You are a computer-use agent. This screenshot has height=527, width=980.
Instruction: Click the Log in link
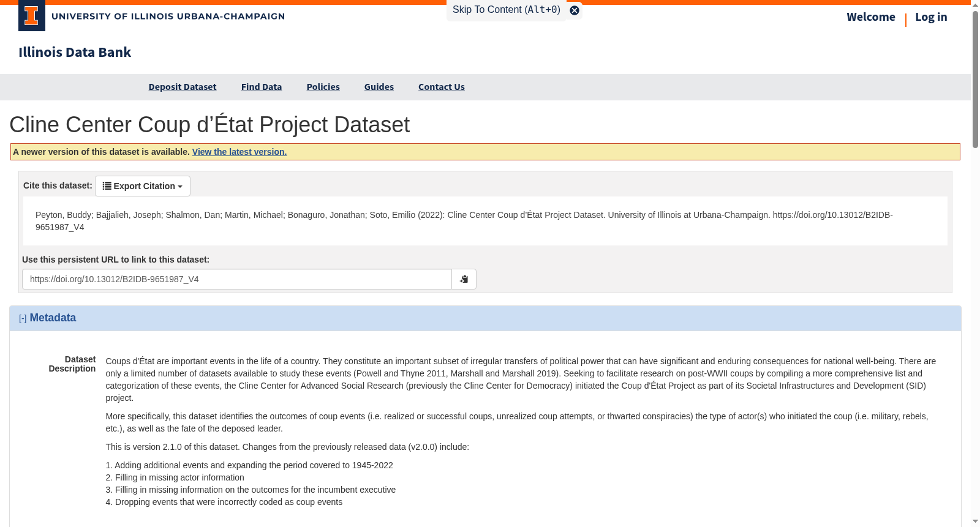click(x=931, y=17)
